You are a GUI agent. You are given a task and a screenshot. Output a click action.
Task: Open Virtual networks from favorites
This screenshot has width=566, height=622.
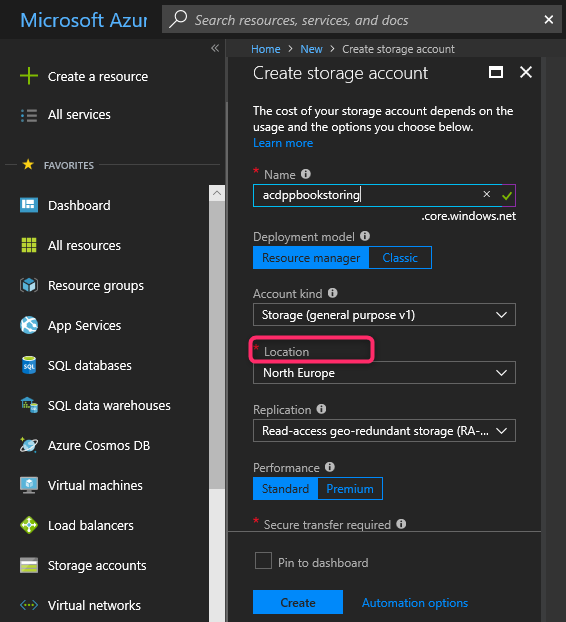(x=94, y=605)
